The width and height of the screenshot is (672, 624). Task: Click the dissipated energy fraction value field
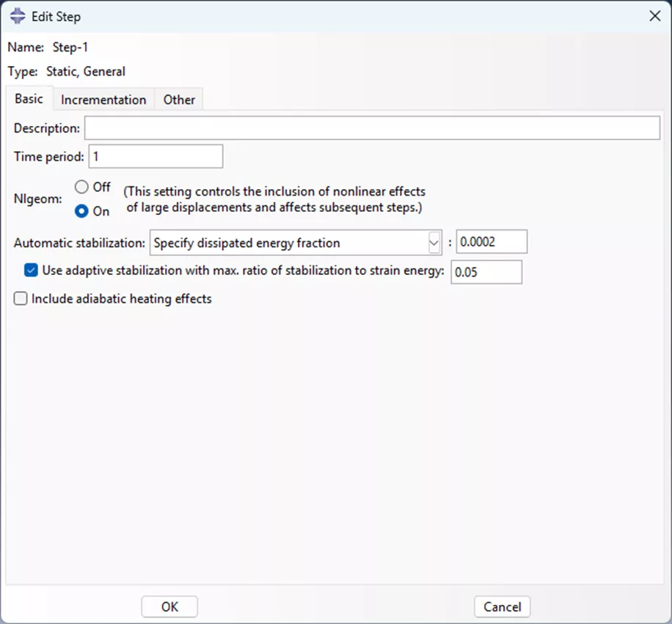[491, 243]
